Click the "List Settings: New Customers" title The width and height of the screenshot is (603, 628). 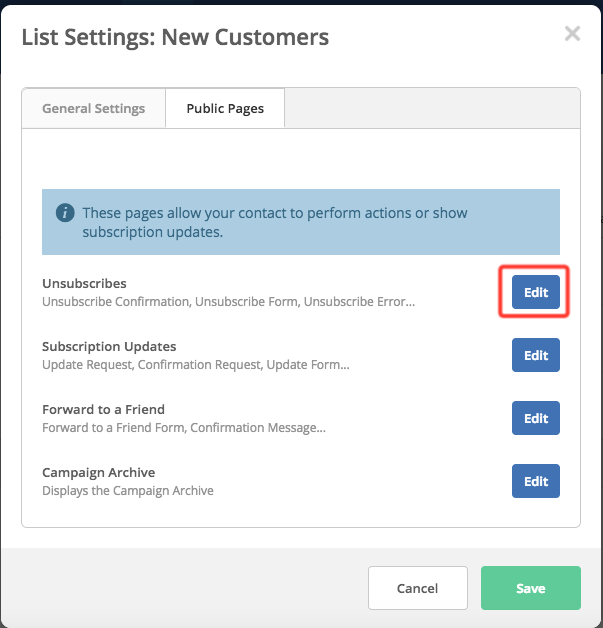pos(175,38)
